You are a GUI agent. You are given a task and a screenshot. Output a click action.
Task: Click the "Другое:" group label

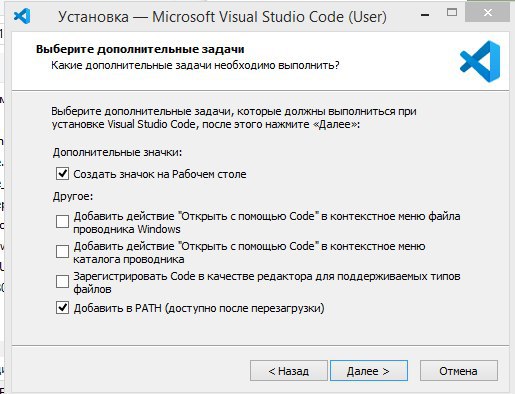click(73, 196)
